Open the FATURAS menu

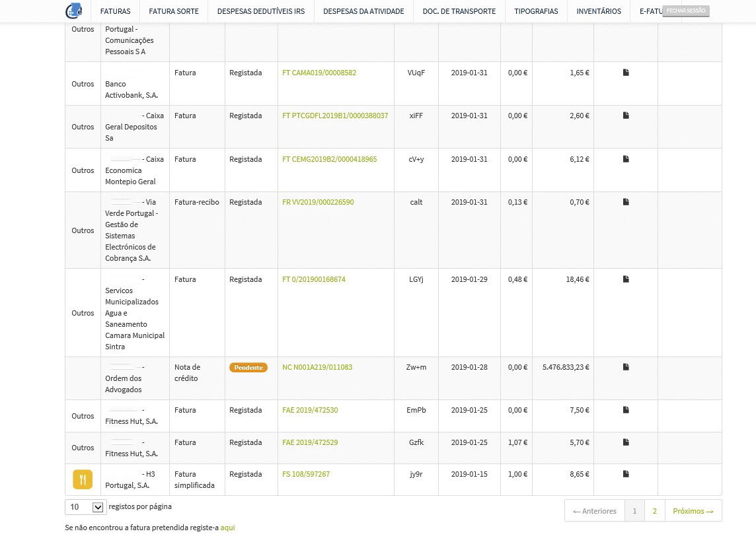coord(115,11)
